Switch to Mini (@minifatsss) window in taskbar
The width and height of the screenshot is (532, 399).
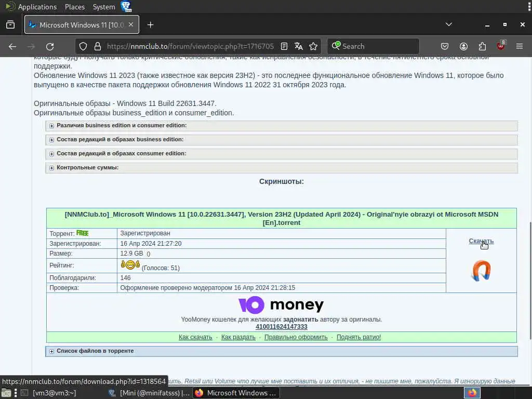[x=149, y=393]
